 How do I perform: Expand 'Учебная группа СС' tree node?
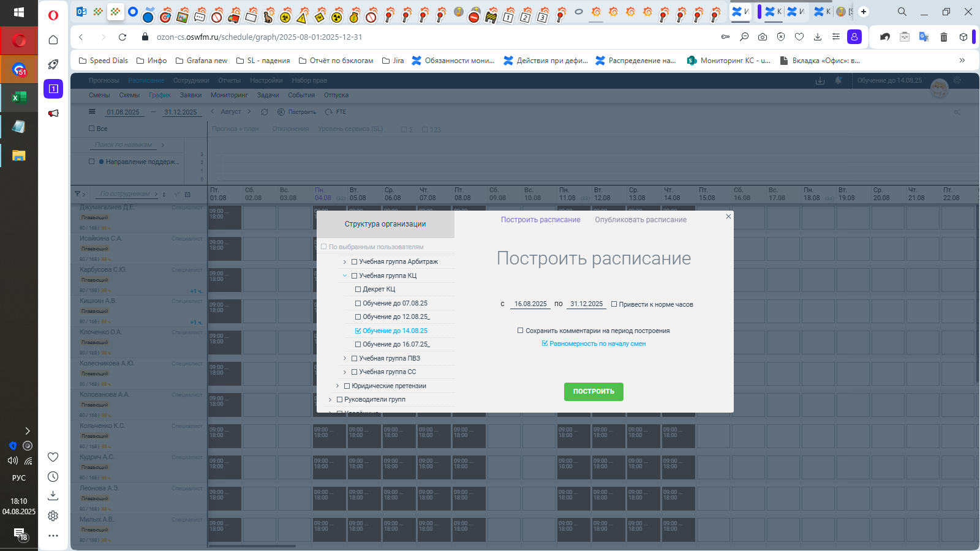(x=345, y=372)
